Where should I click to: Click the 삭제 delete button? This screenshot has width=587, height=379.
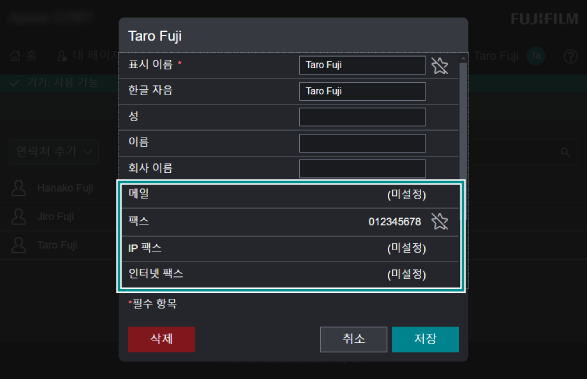pos(161,339)
